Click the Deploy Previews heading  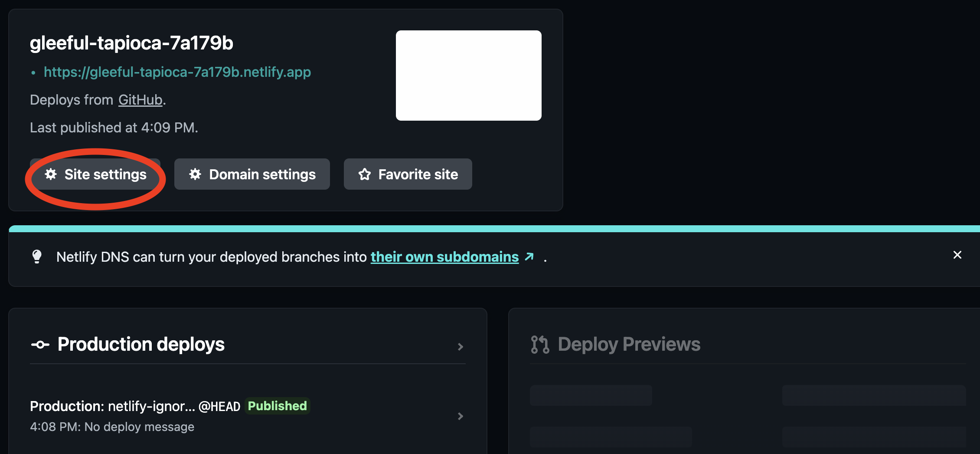pos(629,344)
